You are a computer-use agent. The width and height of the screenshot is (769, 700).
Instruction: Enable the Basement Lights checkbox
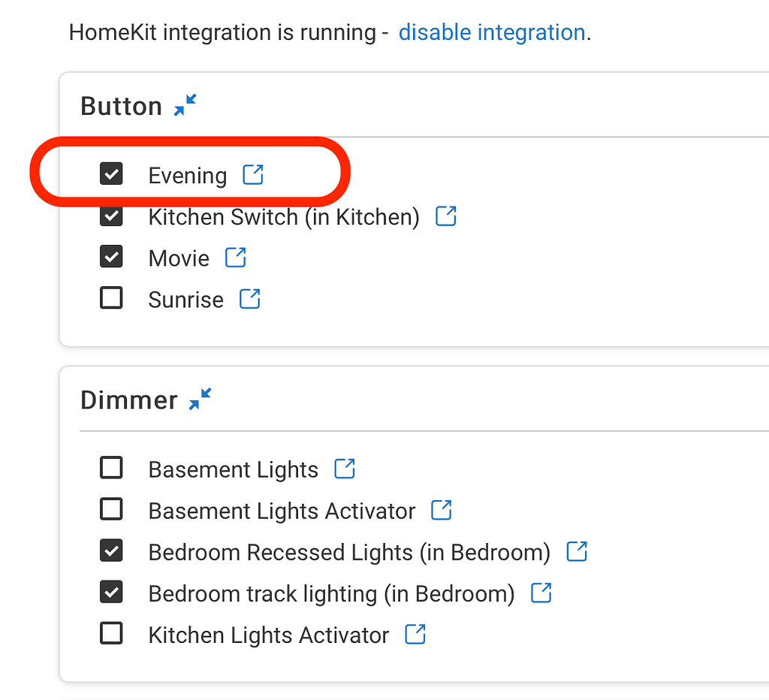[x=111, y=467]
